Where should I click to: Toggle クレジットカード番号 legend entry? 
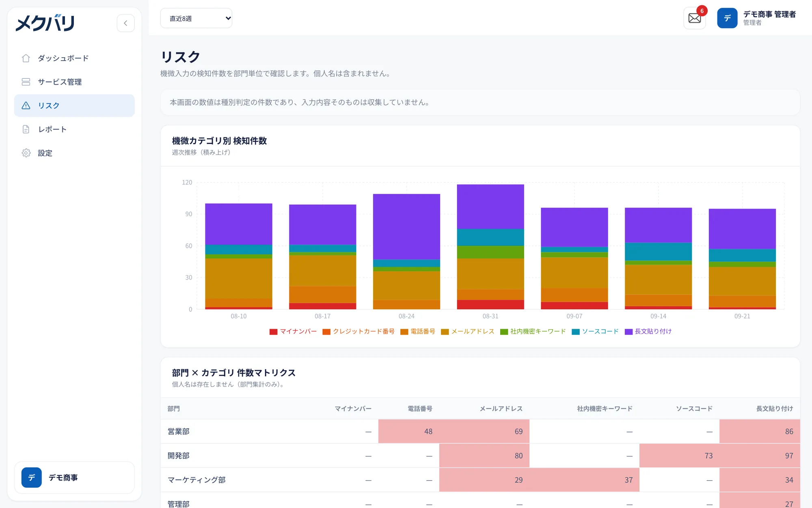click(x=358, y=332)
